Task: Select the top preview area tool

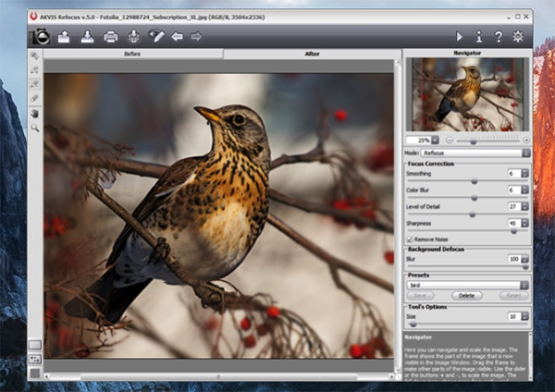Action: coord(35,55)
